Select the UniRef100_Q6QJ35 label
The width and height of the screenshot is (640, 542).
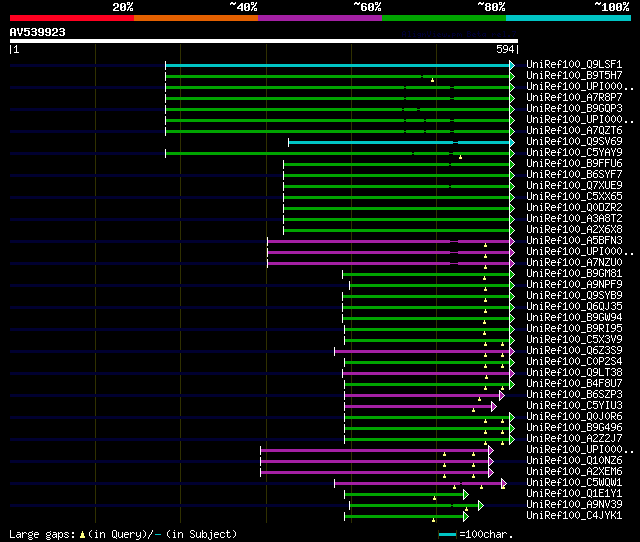pos(574,307)
